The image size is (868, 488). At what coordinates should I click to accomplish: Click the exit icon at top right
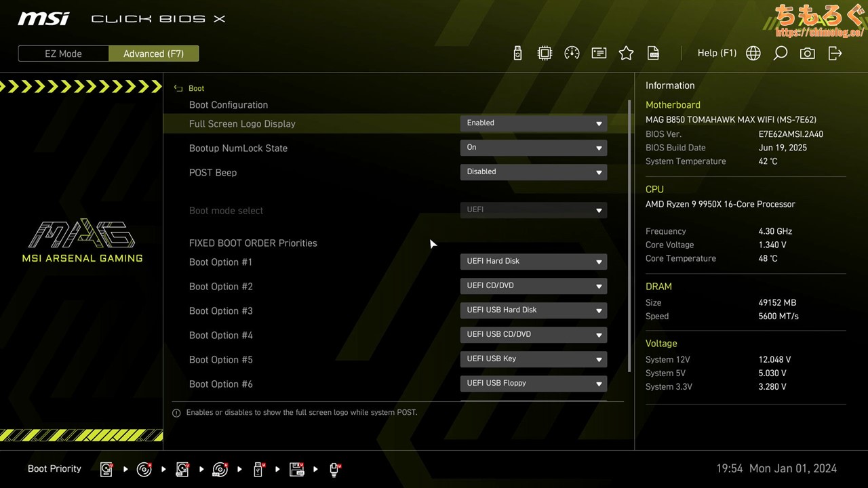pyautogui.click(x=835, y=54)
